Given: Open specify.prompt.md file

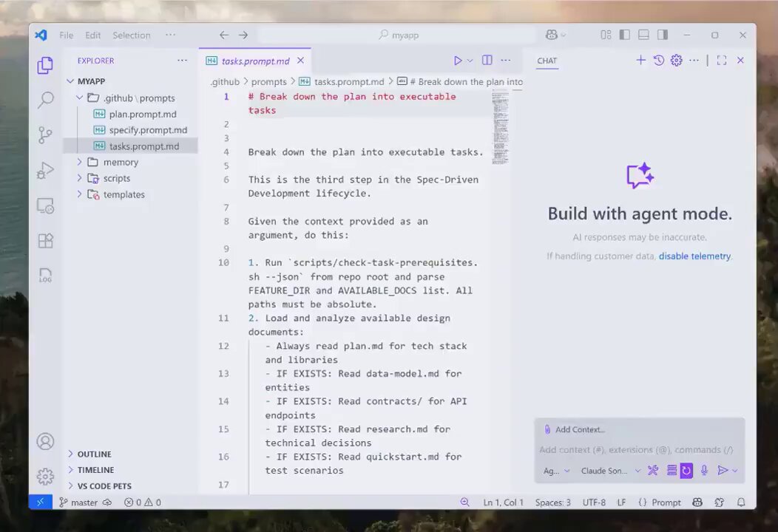Looking at the screenshot, I should (x=148, y=130).
